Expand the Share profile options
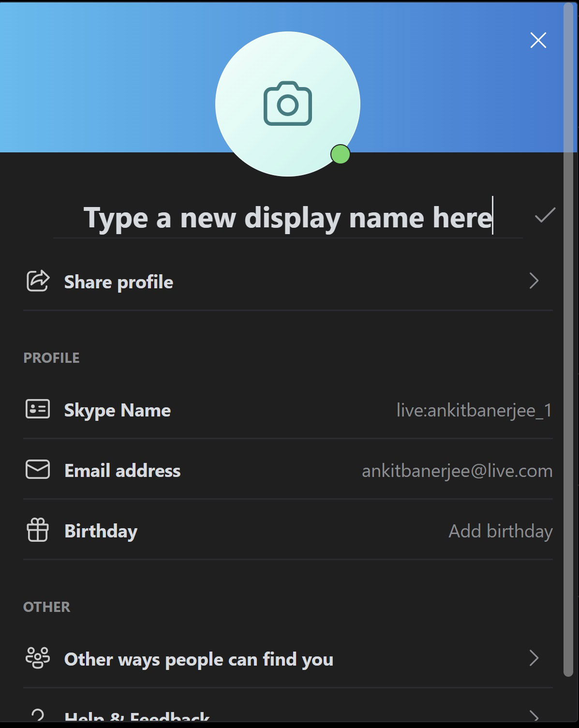579x728 pixels. pyautogui.click(x=534, y=282)
